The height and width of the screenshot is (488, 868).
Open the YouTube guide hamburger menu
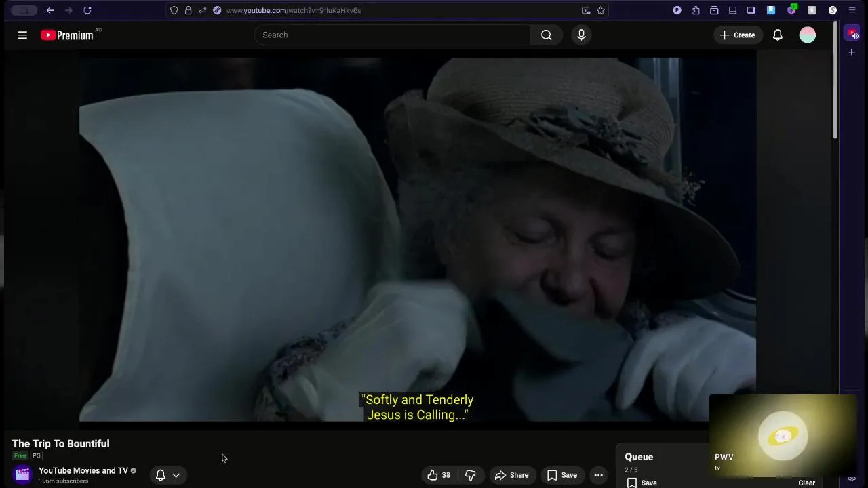click(22, 35)
